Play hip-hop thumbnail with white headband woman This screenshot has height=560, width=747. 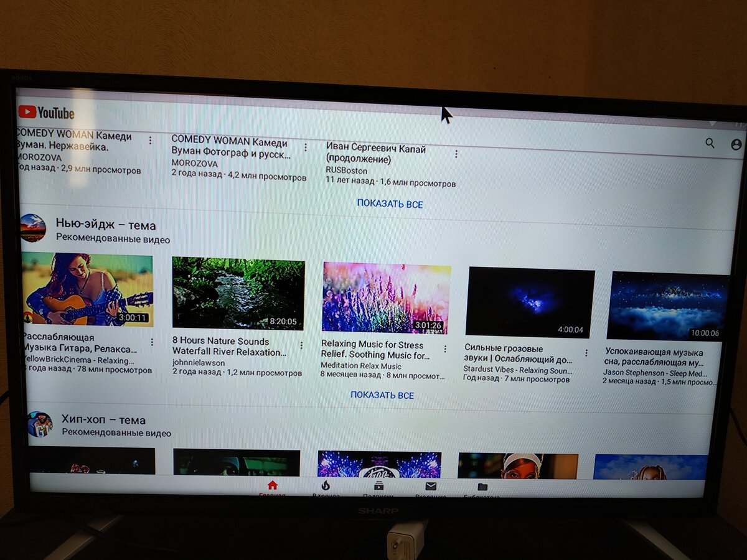518,465
